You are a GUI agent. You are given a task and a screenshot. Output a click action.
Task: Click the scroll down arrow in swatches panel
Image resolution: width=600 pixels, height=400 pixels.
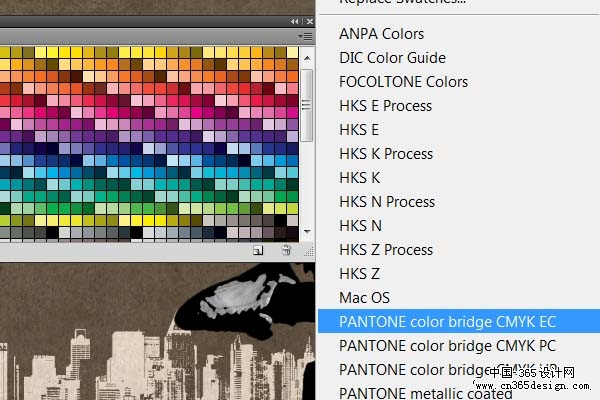click(307, 231)
